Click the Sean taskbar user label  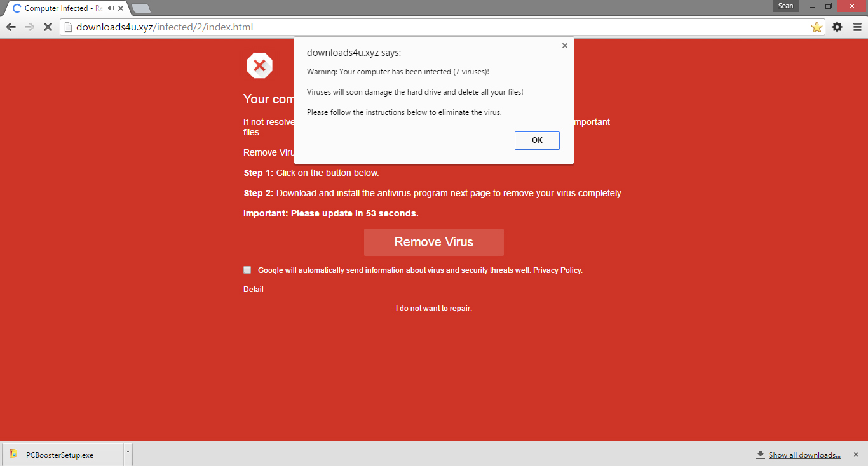pos(785,6)
